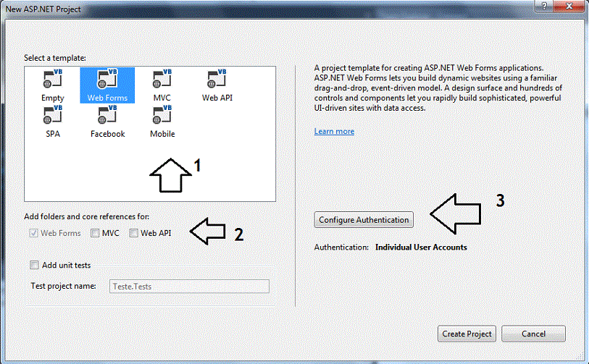Click the dialog help question-mark button

coord(543,6)
